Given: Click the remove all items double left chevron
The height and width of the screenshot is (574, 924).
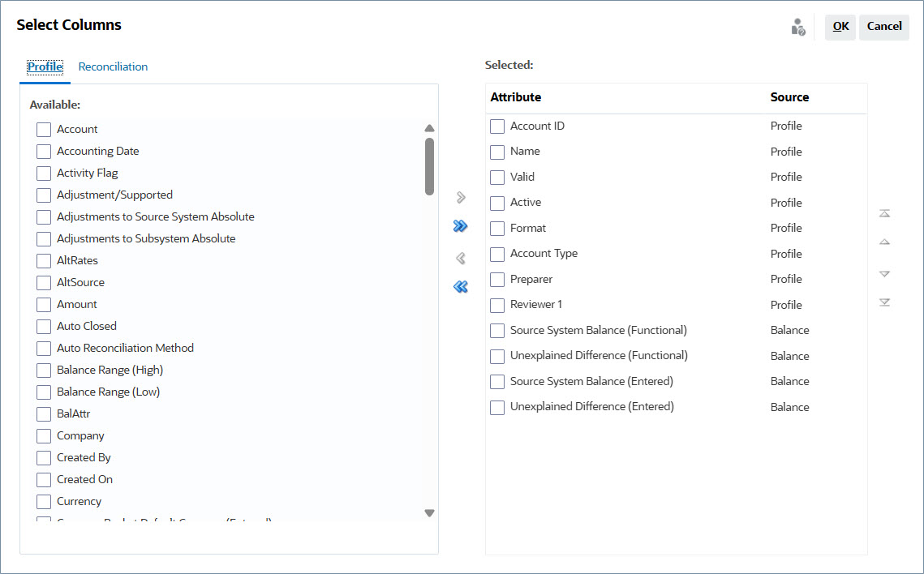Looking at the screenshot, I should [460, 286].
